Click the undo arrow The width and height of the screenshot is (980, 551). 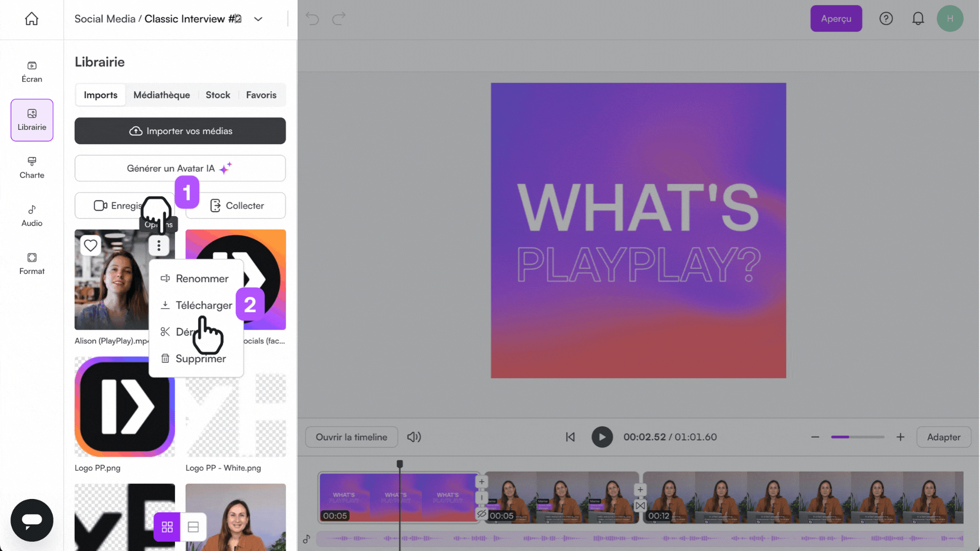coord(312,18)
